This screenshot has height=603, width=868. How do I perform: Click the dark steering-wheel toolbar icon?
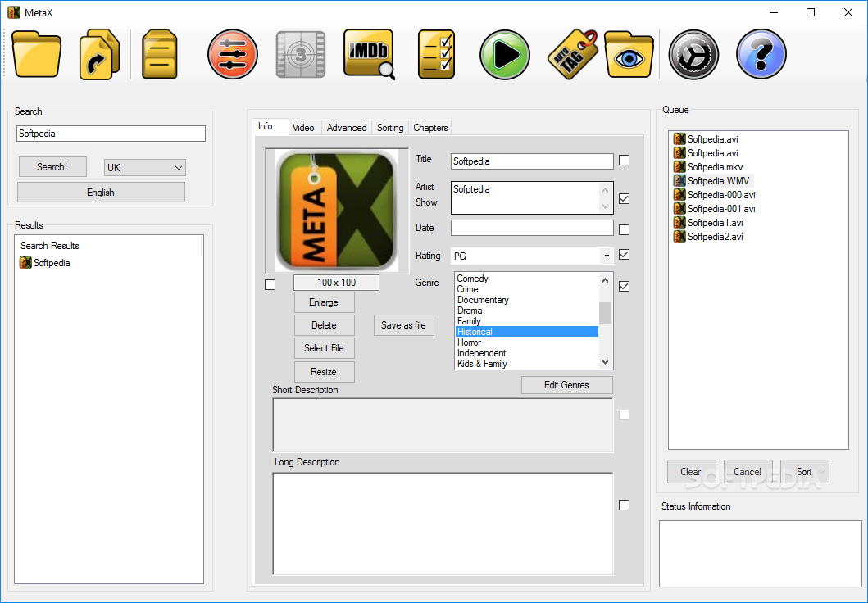click(693, 55)
